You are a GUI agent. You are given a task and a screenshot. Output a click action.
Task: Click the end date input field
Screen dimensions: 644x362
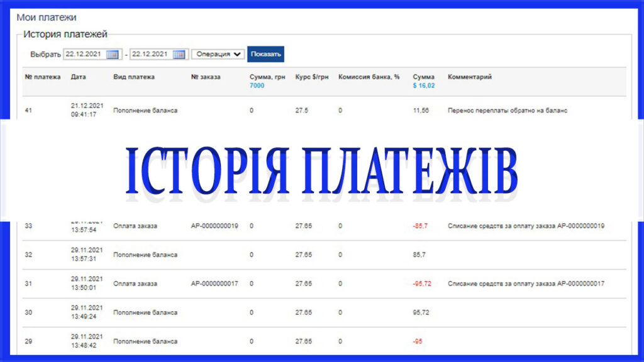tap(151, 55)
